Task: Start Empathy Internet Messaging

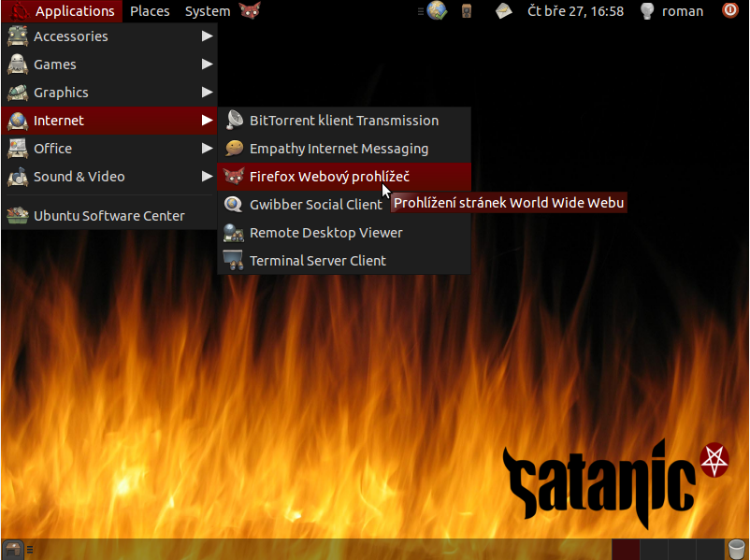Action: pos(337,148)
